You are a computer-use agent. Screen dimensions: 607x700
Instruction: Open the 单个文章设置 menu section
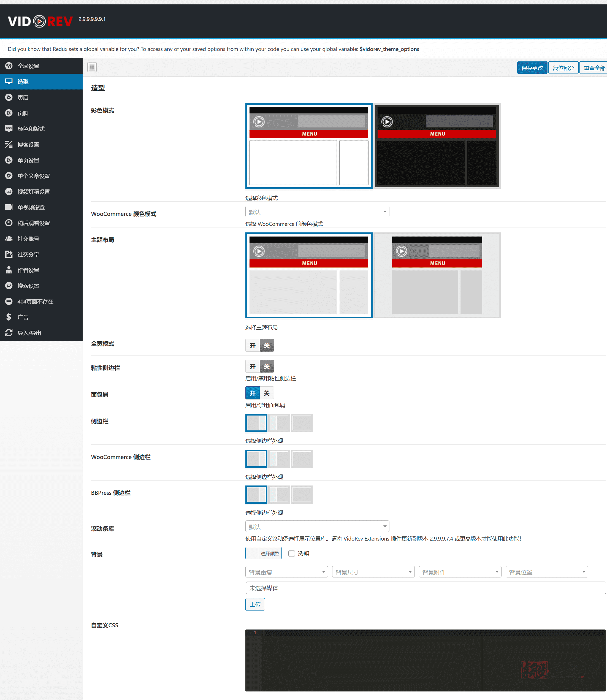pyautogui.click(x=41, y=176)
